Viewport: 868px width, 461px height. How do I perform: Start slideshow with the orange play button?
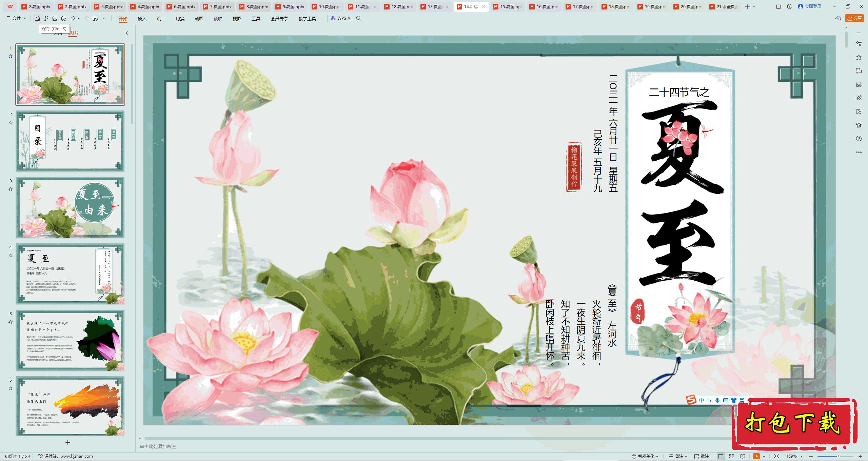pyautogui.click(x=756, y=456)
